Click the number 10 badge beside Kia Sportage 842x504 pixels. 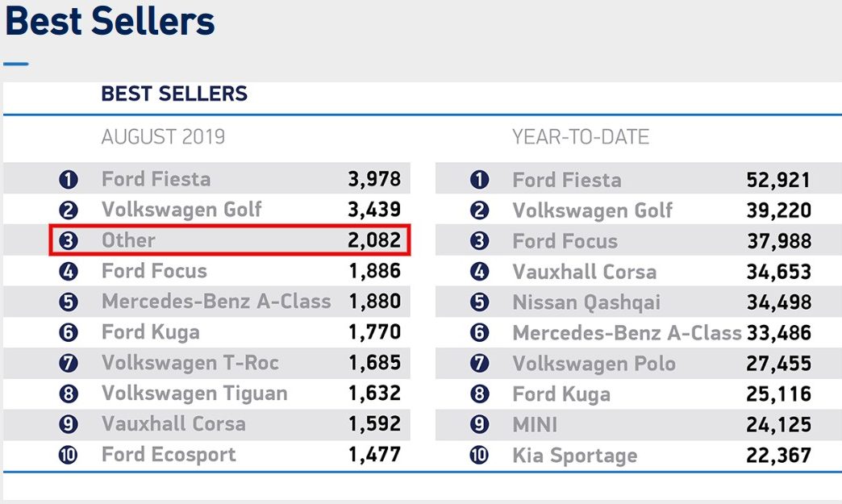point(479,455)
